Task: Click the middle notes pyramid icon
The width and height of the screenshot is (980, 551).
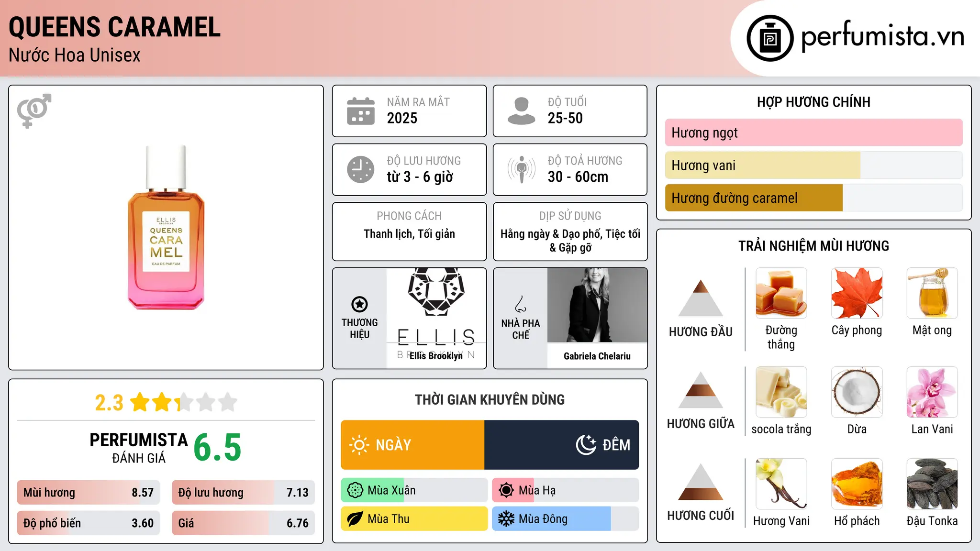Action: coord(701,390)
